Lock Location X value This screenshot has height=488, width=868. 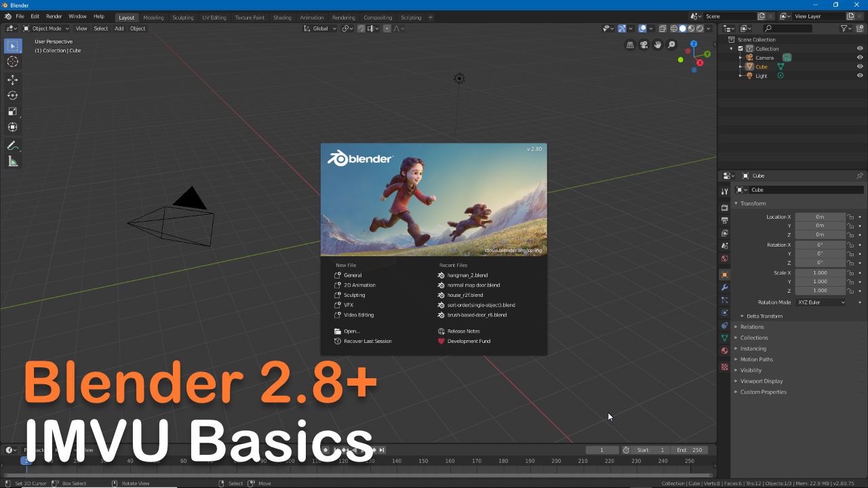pyautogui.click(x=850, y=217)
